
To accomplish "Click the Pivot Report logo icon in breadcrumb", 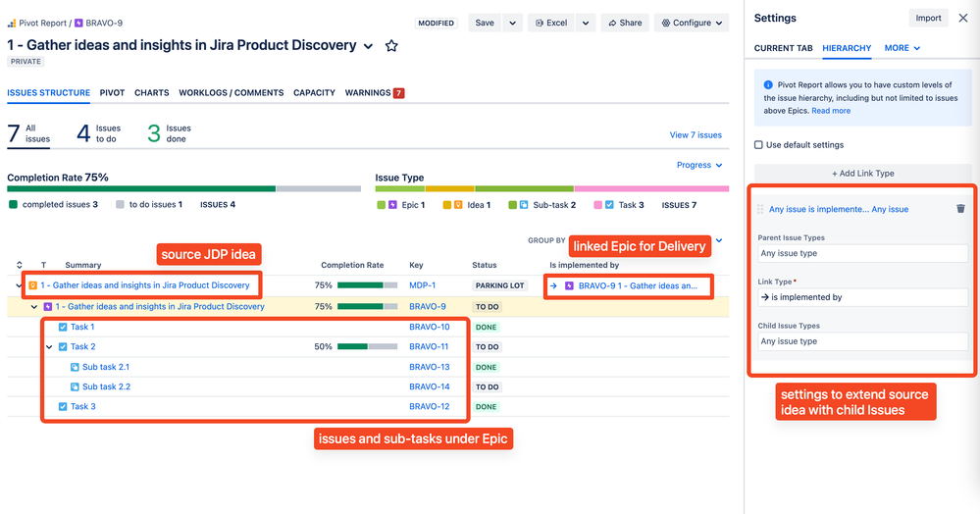I will (11, 24).
